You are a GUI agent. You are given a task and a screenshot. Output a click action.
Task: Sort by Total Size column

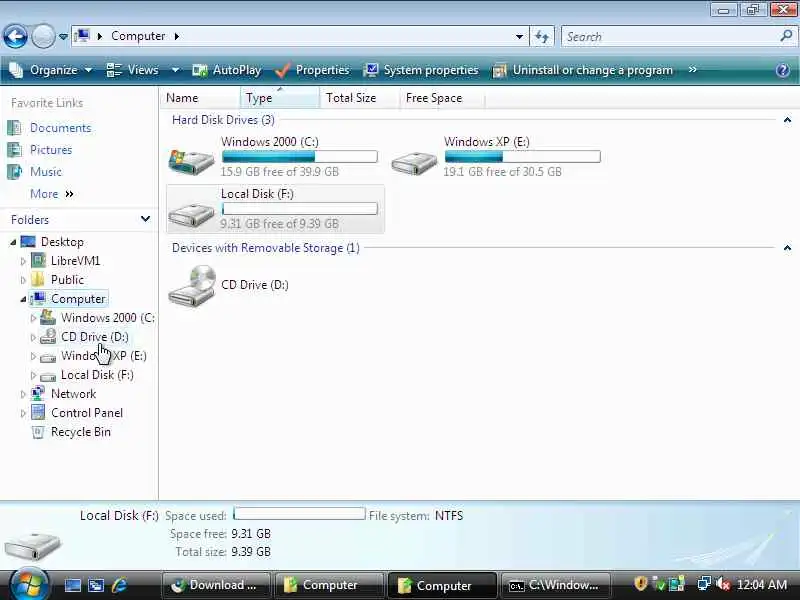[x=360, y=98]
